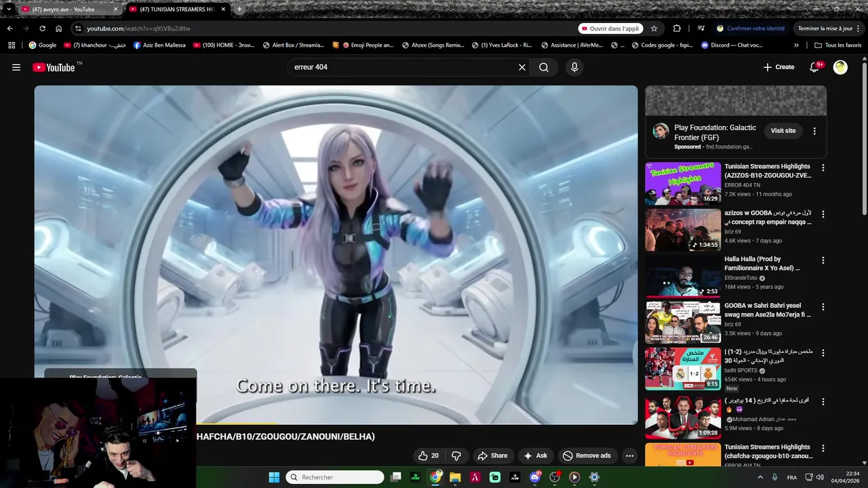The height and width of the screenshot is (488, 868).
Task: Open a new Chrome tab
Action: [239, 9]
